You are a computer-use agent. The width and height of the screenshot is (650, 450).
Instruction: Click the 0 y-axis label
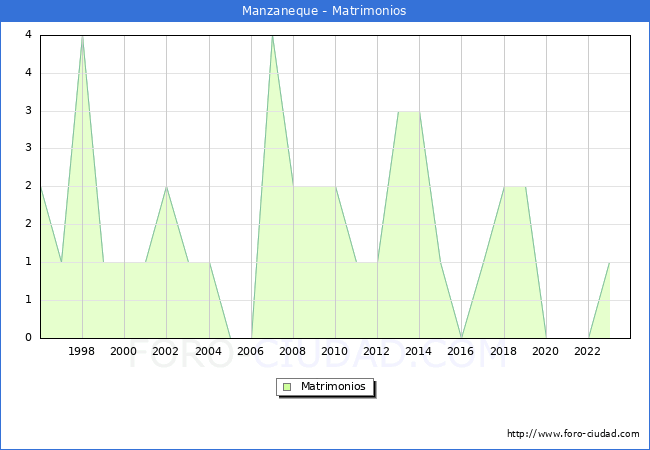(x=28, y=337)
